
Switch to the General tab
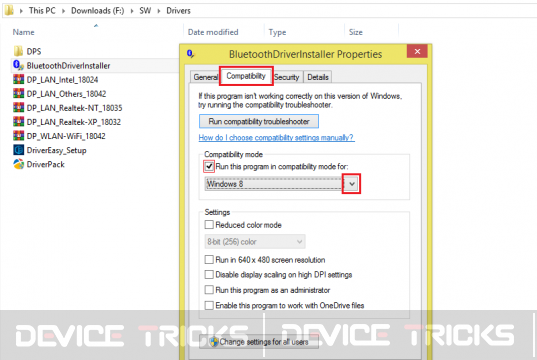point(205,77)
